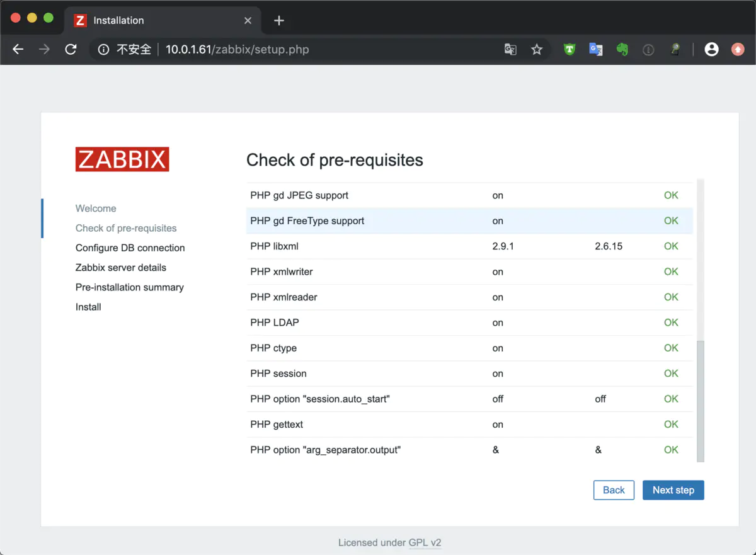
Task: Click the 2.9.1 libxml version value
Action: click(503, 246)
